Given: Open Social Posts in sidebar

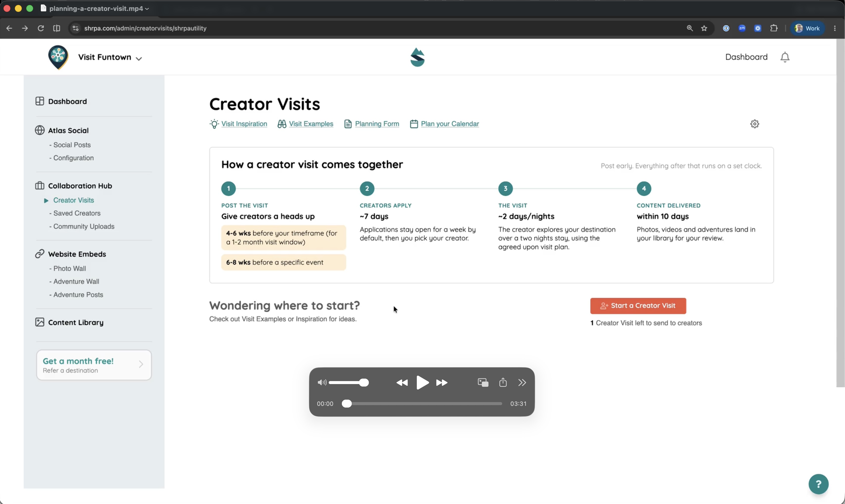Looking at the screenshot, I should (x=72, y=145).
